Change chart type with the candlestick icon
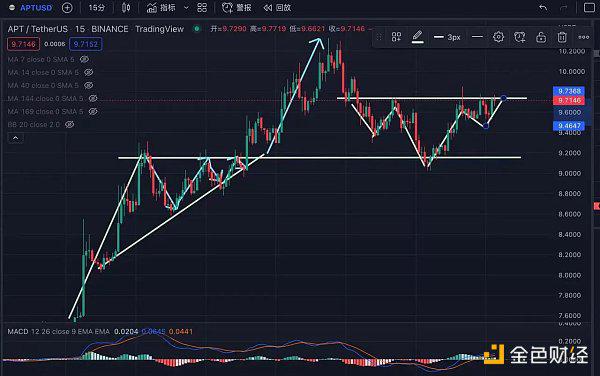 pos(126,8)
